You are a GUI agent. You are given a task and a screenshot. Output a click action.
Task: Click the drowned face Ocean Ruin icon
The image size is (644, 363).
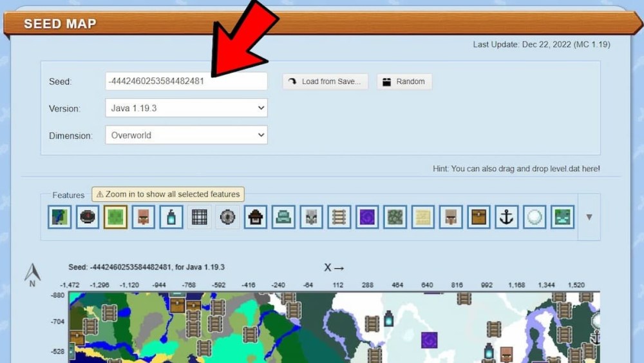[x=562, y=217]
